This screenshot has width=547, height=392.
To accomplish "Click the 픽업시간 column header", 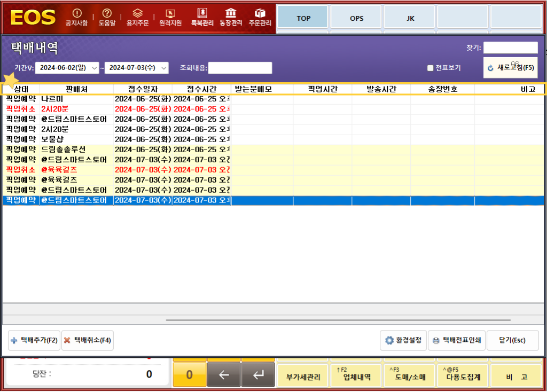I will click(x=323, y=89).
